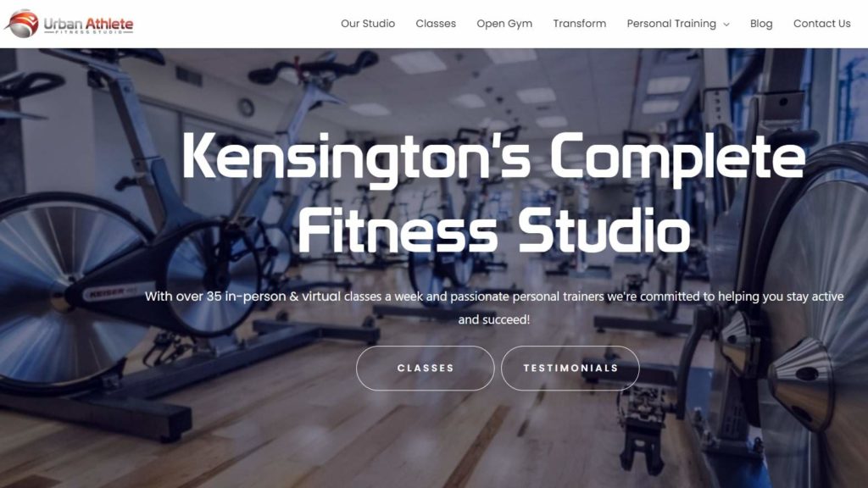Click the Personal Training menu label
This screenshot has height=488, width=868.
pos(671,24)
